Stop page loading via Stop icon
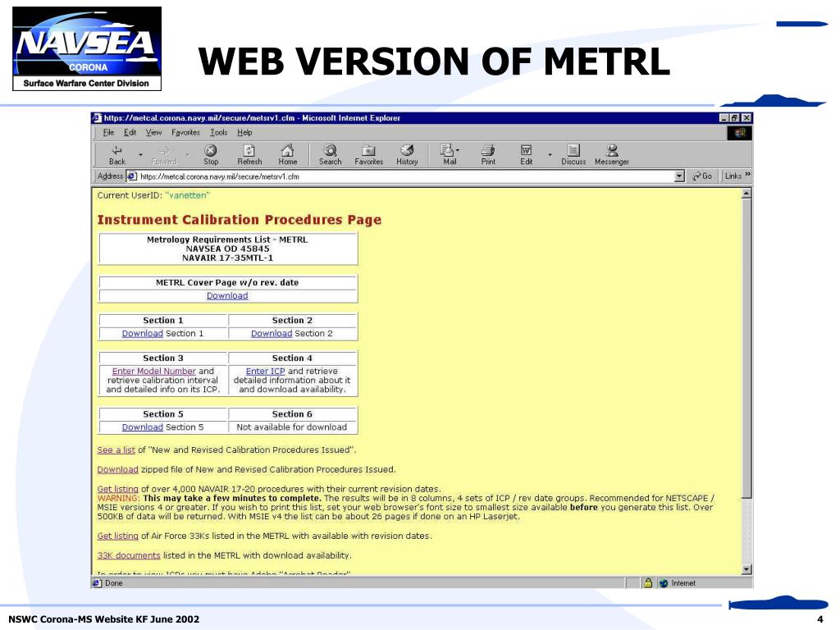Viewport: 840px width, 630px height. click(211, 155)
